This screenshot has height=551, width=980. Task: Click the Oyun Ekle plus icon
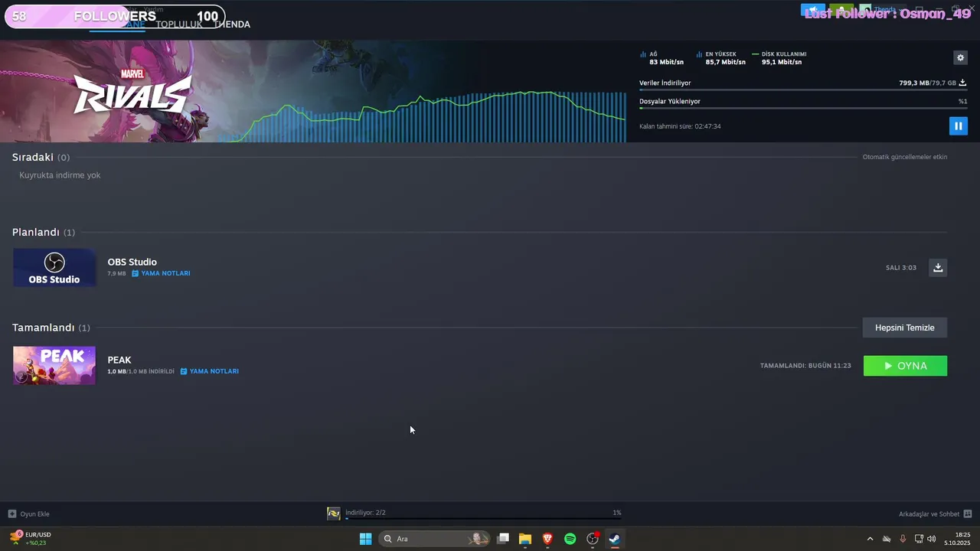click(12, 514)
